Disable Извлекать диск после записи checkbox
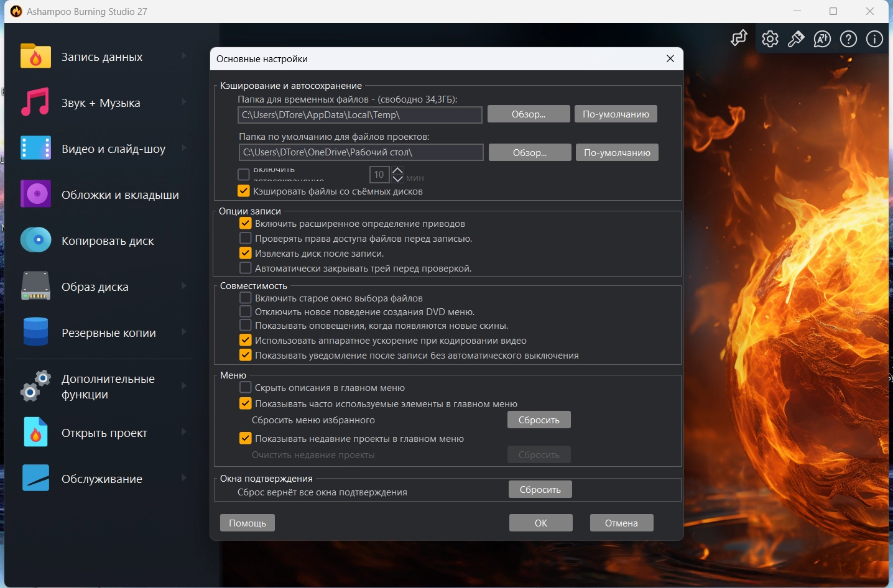 tap(246, 254)
